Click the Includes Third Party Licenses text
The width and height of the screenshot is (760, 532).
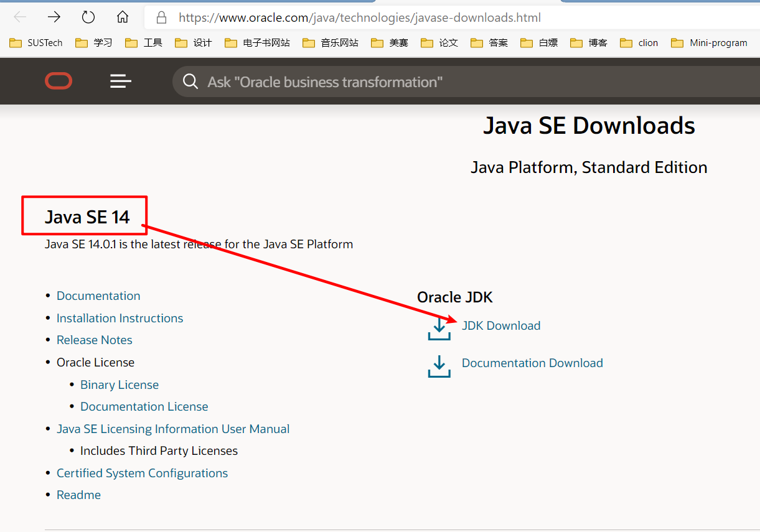tap(159, 450)
